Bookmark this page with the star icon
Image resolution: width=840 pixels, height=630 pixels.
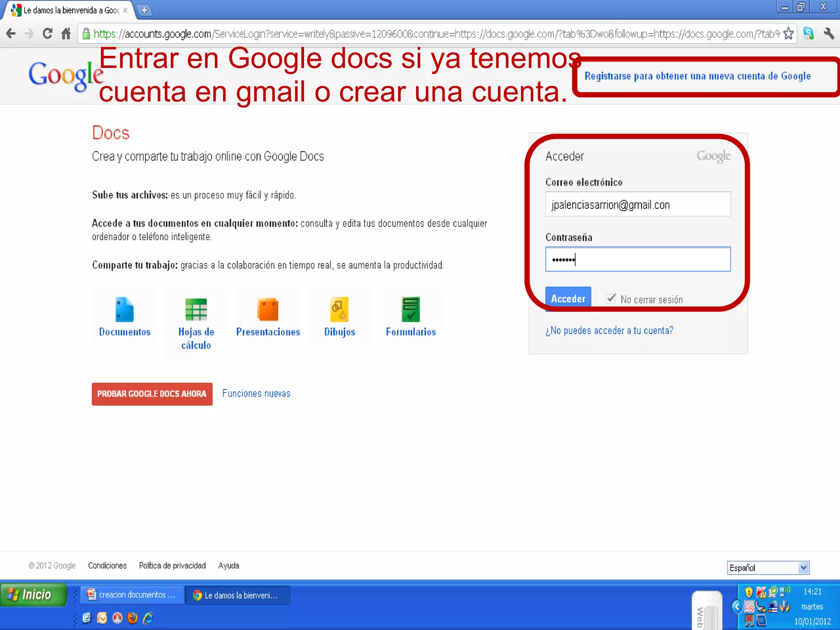click(788, 33)
